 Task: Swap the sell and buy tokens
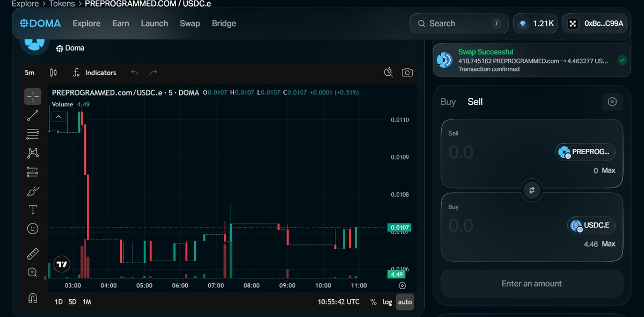tap(532, 190)
